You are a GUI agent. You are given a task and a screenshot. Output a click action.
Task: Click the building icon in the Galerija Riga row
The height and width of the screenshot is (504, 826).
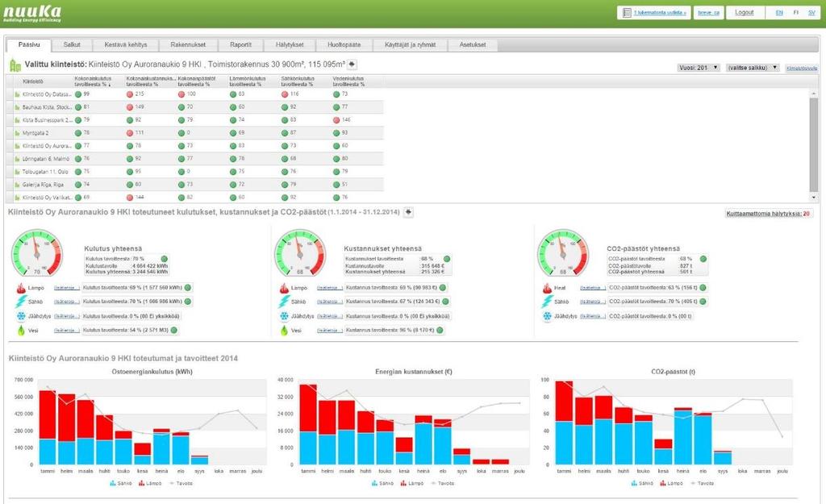coord(18,185)
